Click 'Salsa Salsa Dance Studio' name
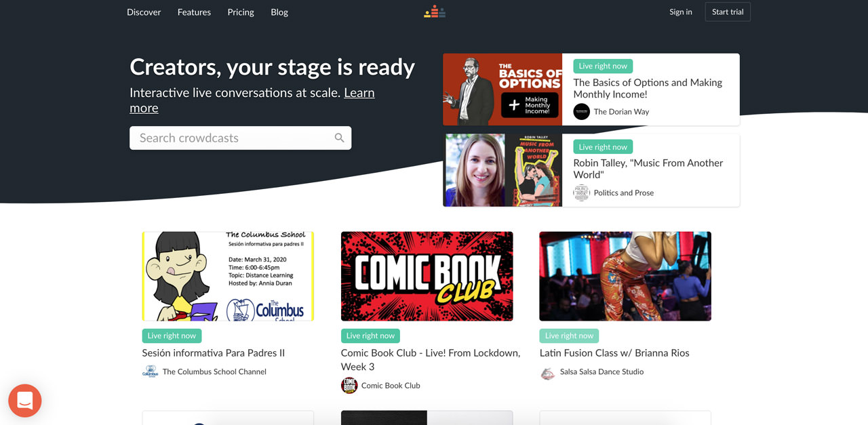Screen dimensions: 868x425 pyautogui.click(x=601, y=371)
